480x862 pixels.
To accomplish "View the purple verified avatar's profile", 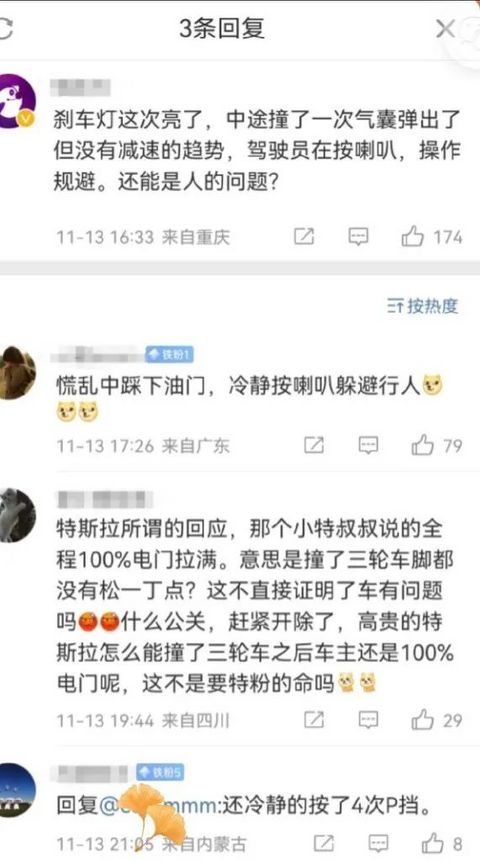I will click(x=16, y=102).
